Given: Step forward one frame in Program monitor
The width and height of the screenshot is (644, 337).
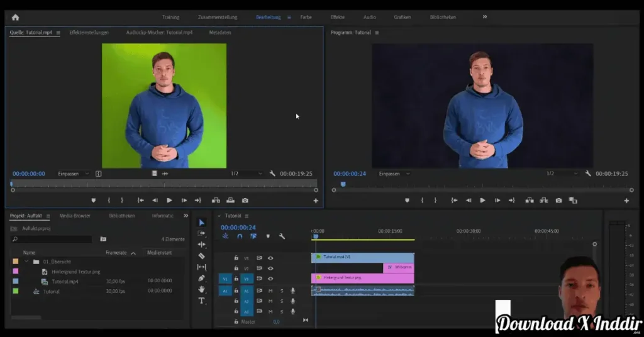Looking at the screenshot, I should tap(497, 201).
